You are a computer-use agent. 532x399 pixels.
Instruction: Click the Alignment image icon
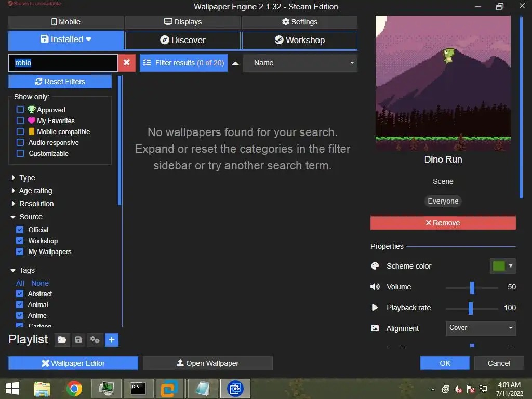tap(375, 328)
